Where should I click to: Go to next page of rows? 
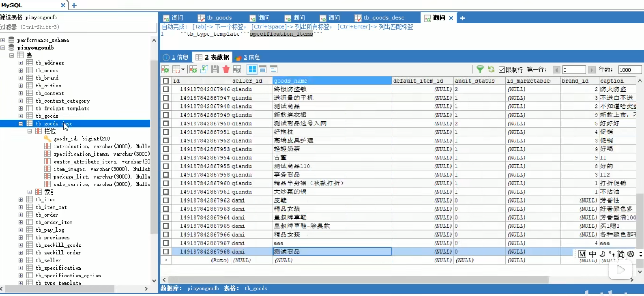point(592,70)
